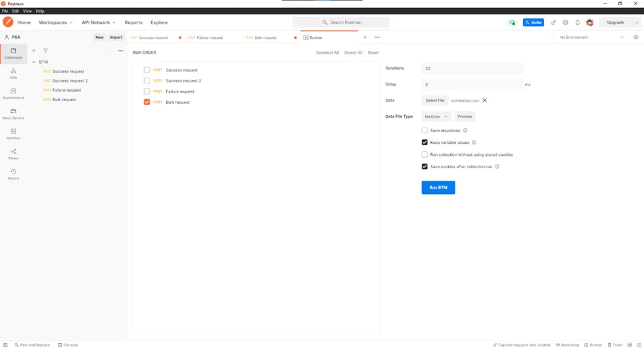Click the Search Postman field

click(341, 22)
